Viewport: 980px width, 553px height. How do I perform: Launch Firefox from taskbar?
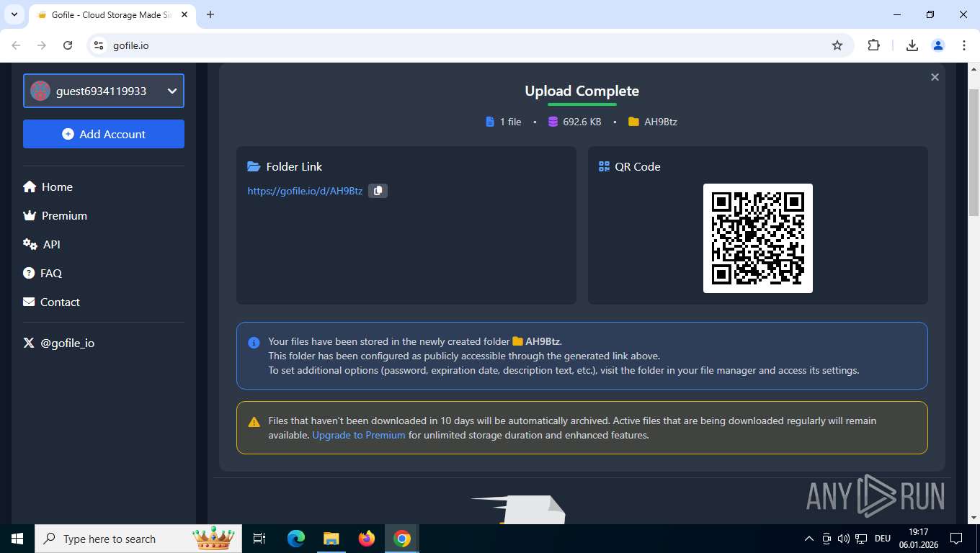point(367,539)
